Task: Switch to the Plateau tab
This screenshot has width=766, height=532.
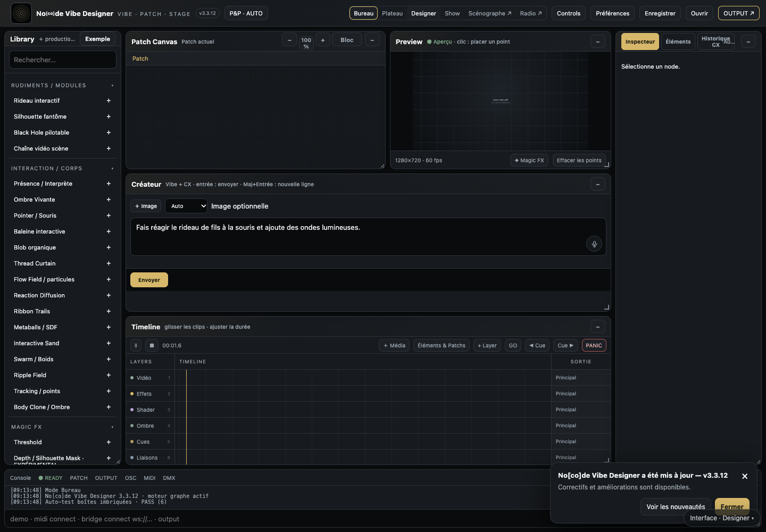Action: click(393, 13)
